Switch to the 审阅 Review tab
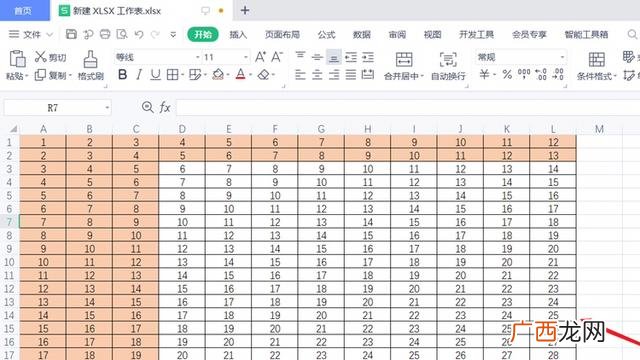Screen dimensions: 640x360 coord(397,35)
